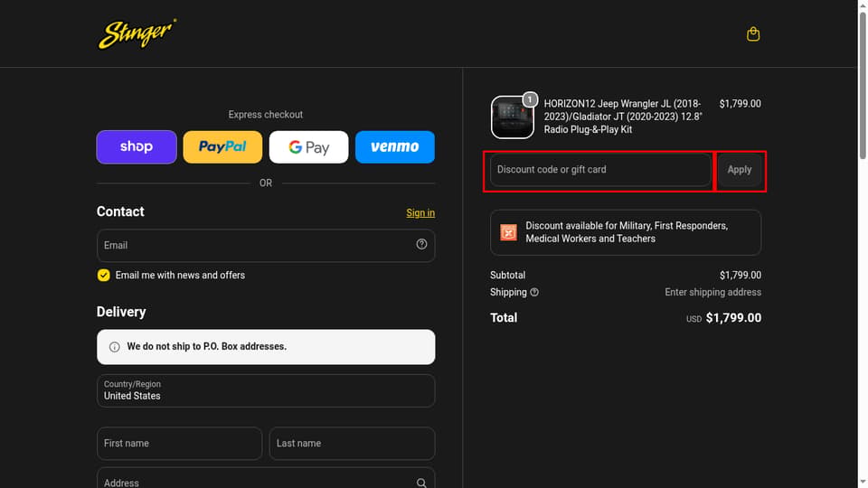Focus the Email input field

pos(266,246)
